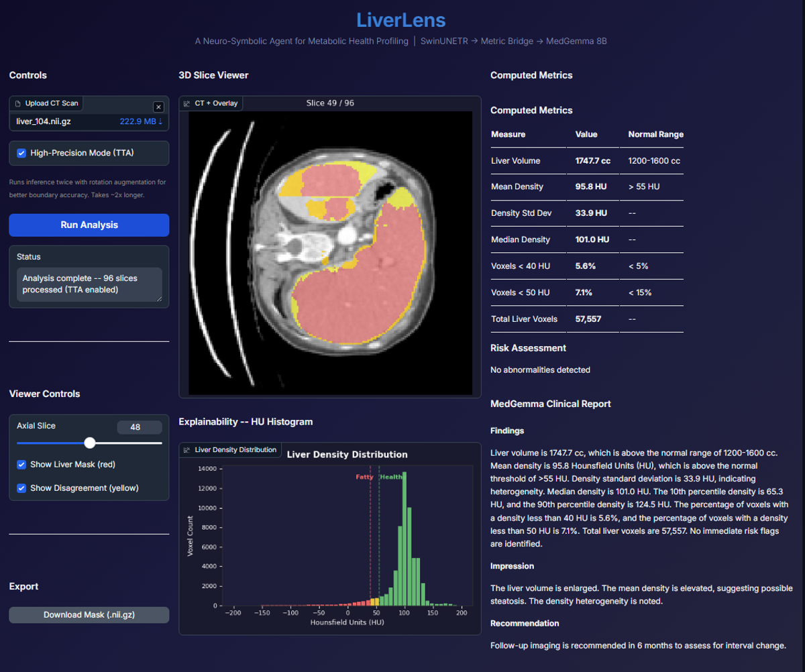Click the file icon in Upload CT Scan label
The image size is (805, 672).
click(x=18, y=103)
